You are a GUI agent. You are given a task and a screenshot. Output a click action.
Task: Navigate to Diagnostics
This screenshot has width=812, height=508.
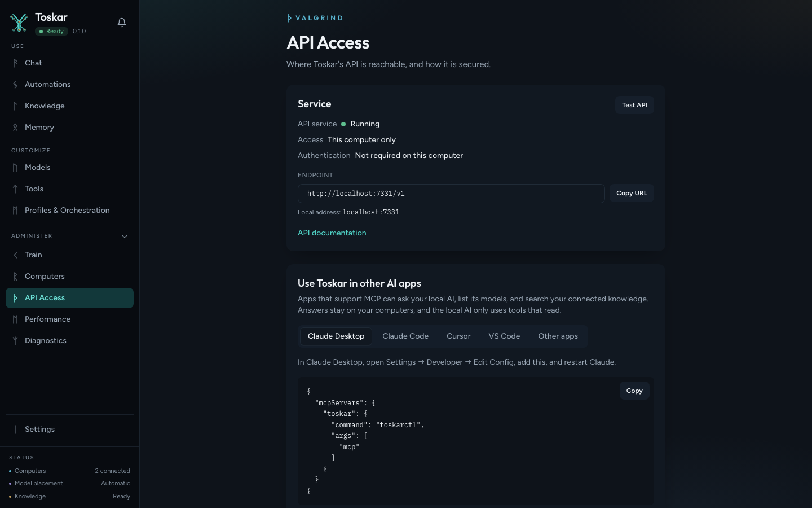coord(69,341)
